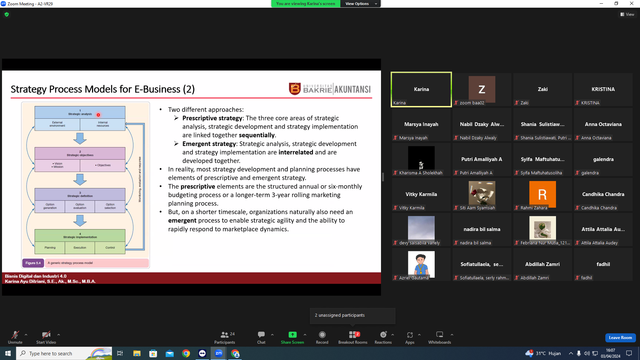Click the shared slide title text

102,89
